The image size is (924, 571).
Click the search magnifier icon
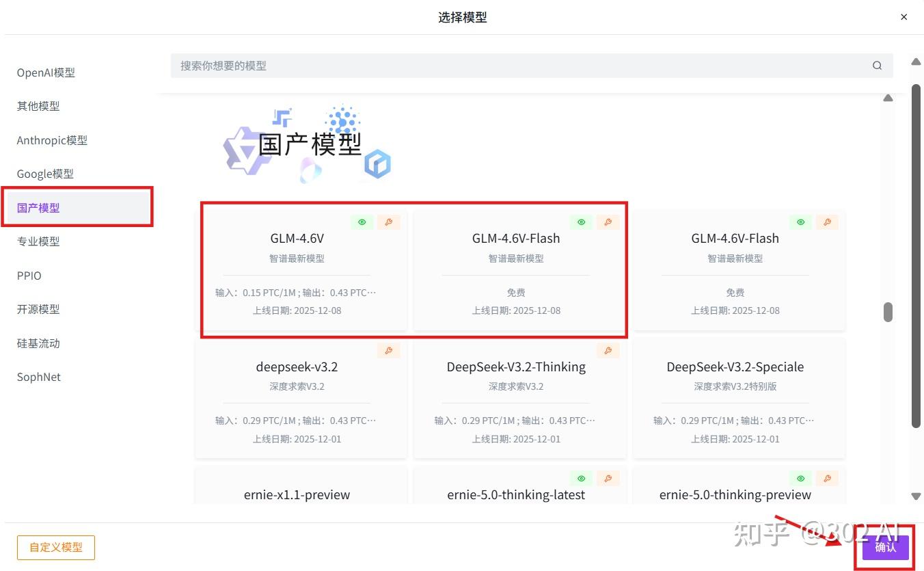[x=877, y=65]
